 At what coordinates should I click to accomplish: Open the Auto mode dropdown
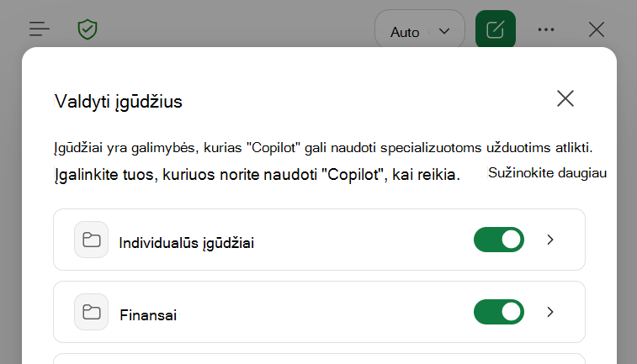click(420, 29)
